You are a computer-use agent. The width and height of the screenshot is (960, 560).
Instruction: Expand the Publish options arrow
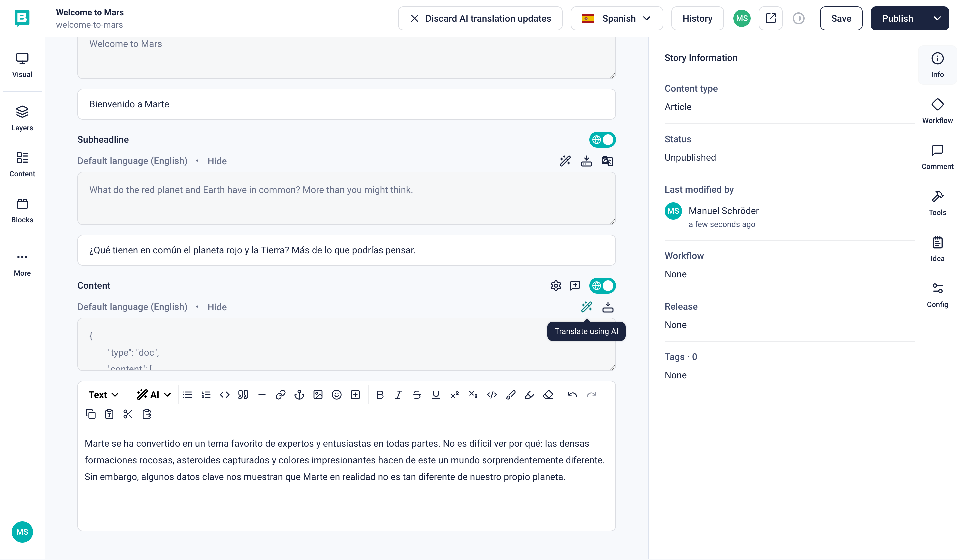[x=937, y=18]
